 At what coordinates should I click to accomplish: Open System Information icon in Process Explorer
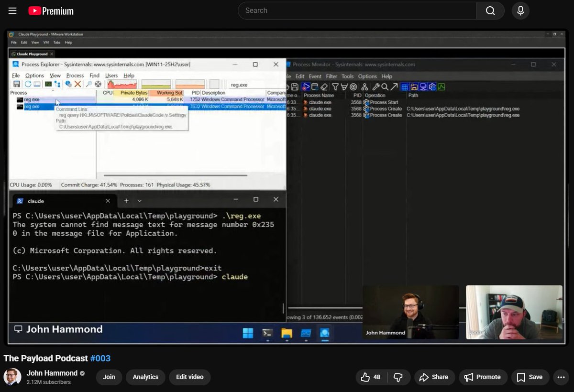click(x=48, y=84)
